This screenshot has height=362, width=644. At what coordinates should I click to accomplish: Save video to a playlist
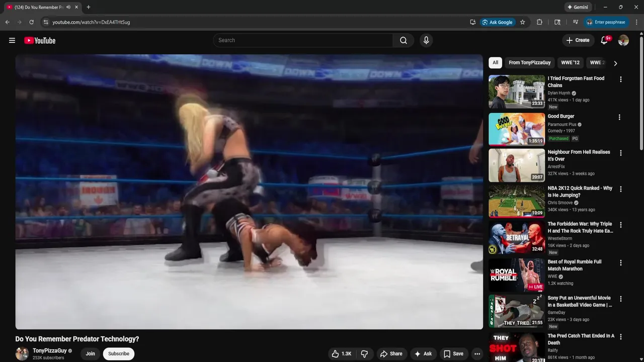[x=453, y=354]
